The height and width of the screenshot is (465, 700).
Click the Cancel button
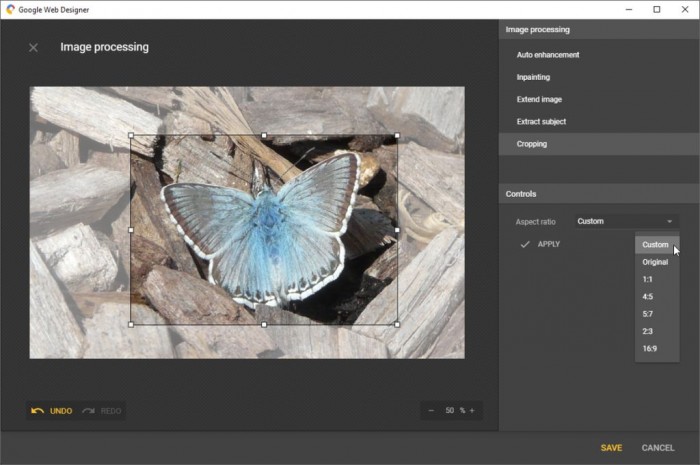pos(657,448)
